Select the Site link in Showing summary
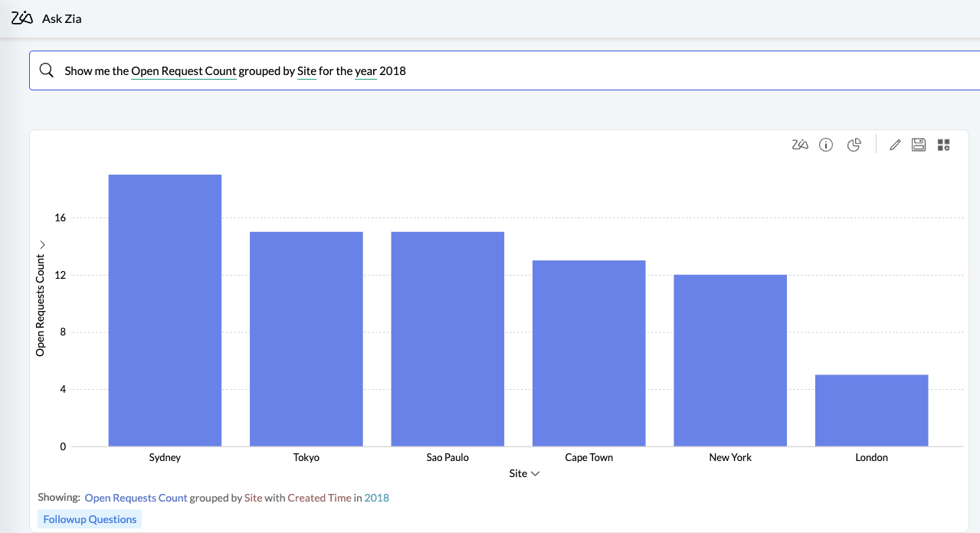 [x=253, y=498]
